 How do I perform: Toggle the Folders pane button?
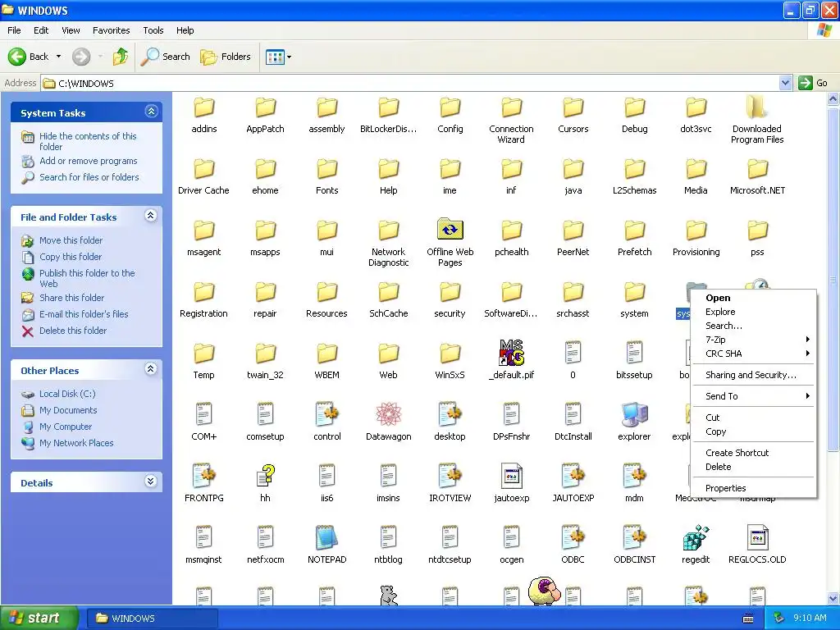225,57
